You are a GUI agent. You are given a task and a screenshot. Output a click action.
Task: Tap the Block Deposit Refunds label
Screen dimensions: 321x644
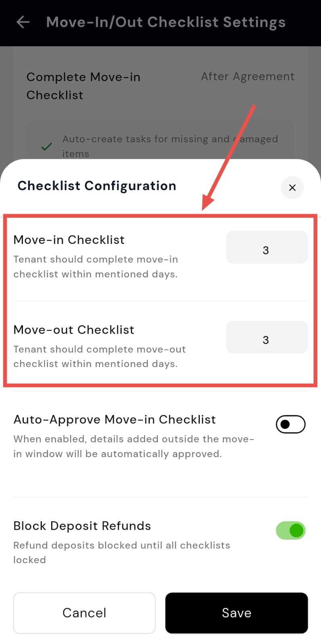pyautogui.click(x=82, y=526)
